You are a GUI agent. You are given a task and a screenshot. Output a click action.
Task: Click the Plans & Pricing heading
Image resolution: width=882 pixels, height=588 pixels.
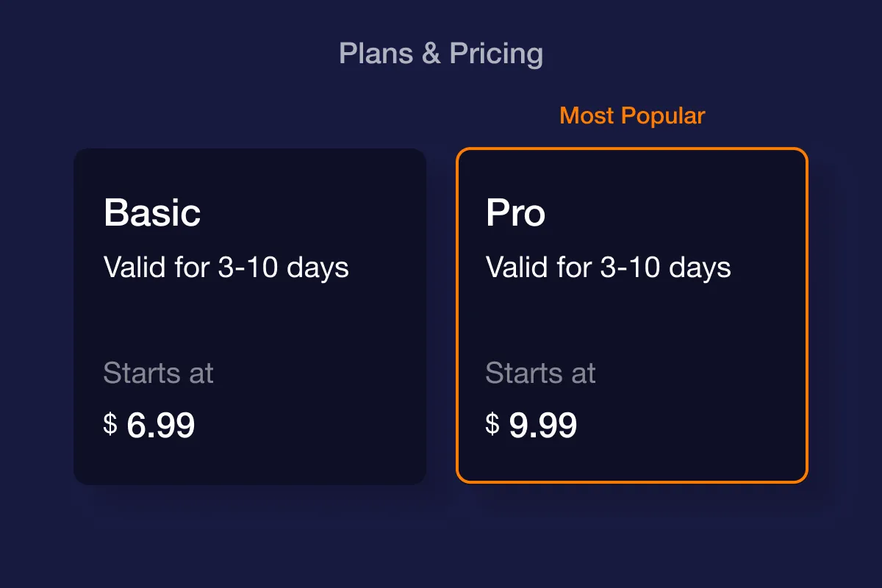441,54
